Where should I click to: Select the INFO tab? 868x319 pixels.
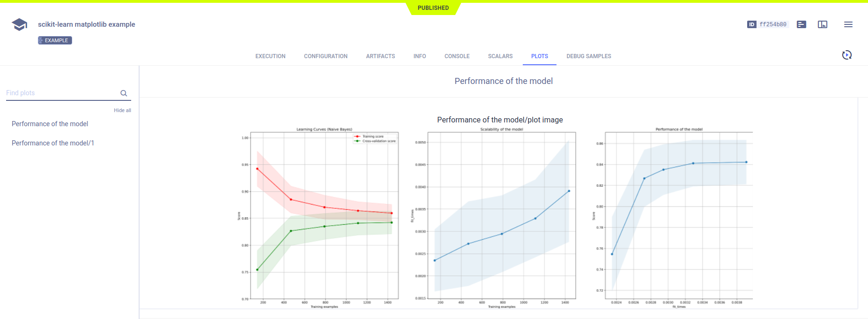click(x=420, y=56)
